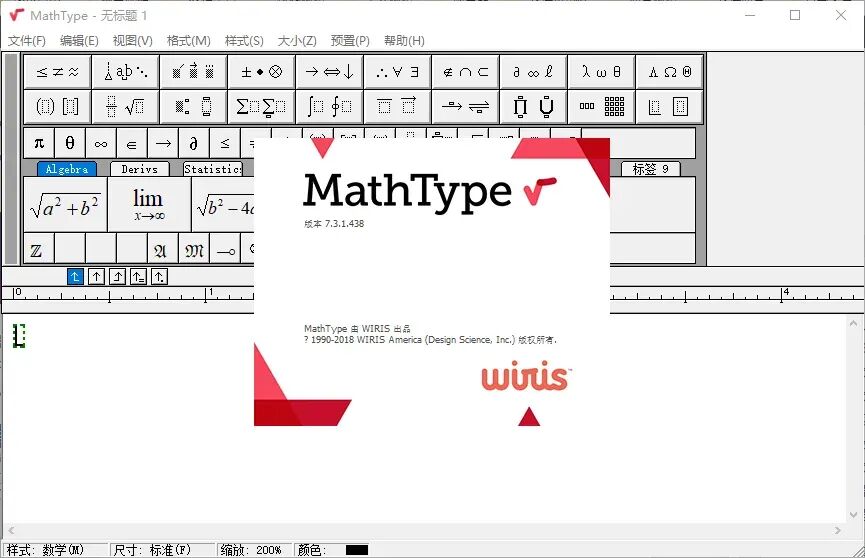Open the summation templates palette

click(261, 107)
